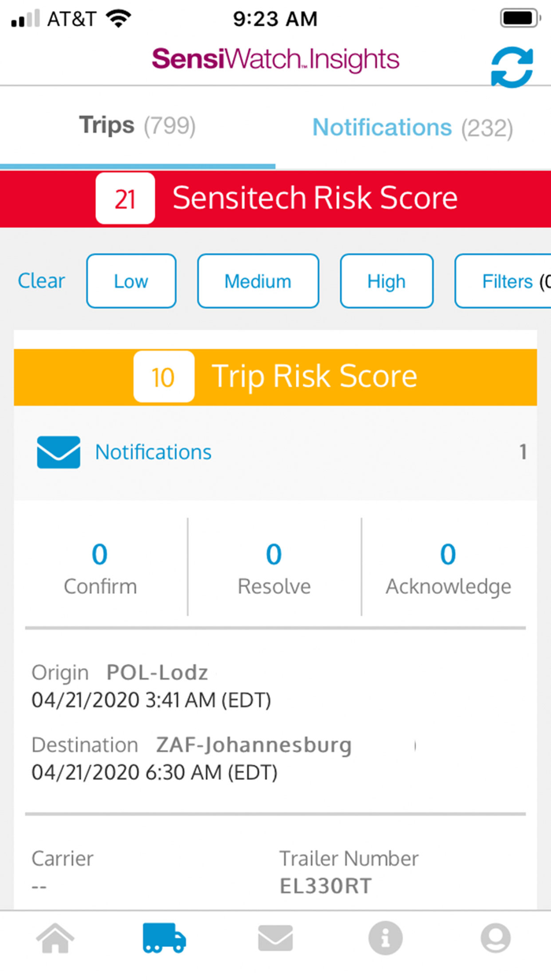Open the account profile icon

click(x=495, y=937)
